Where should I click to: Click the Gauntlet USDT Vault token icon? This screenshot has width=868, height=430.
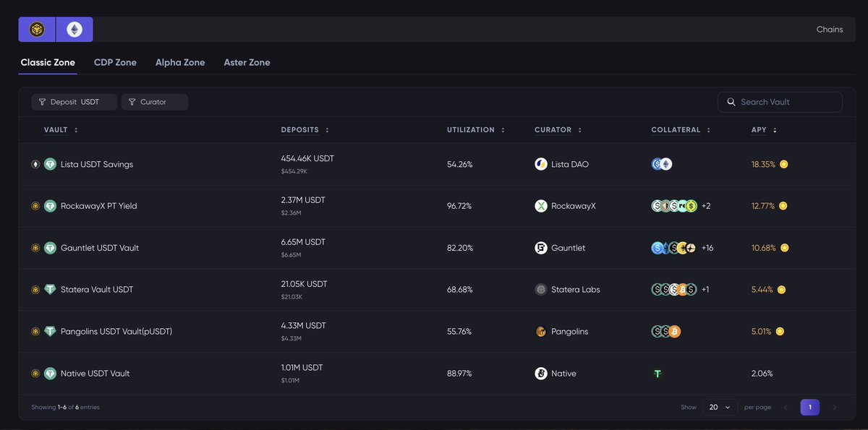[x=50, y=248]
